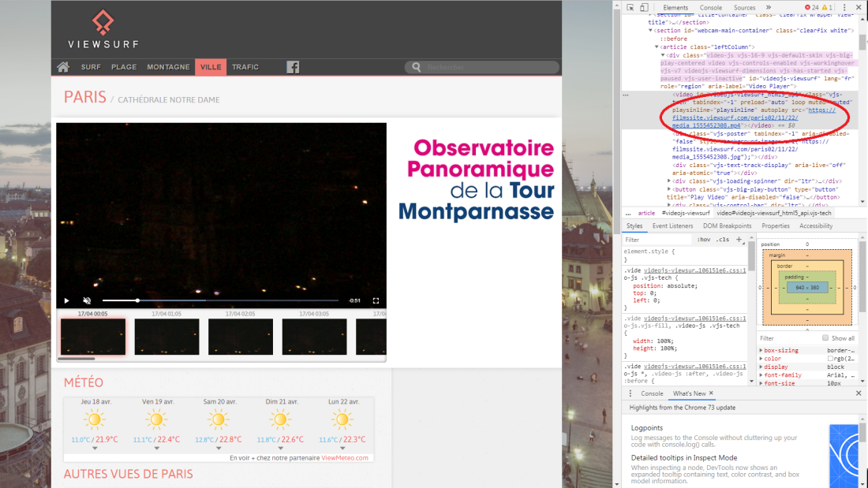The image size is (868, 488).
Task: Open the SURF menu item
Action: 91,67
